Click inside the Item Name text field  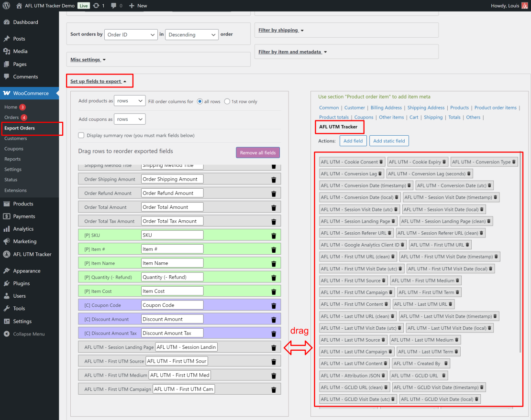click(172, 263)
